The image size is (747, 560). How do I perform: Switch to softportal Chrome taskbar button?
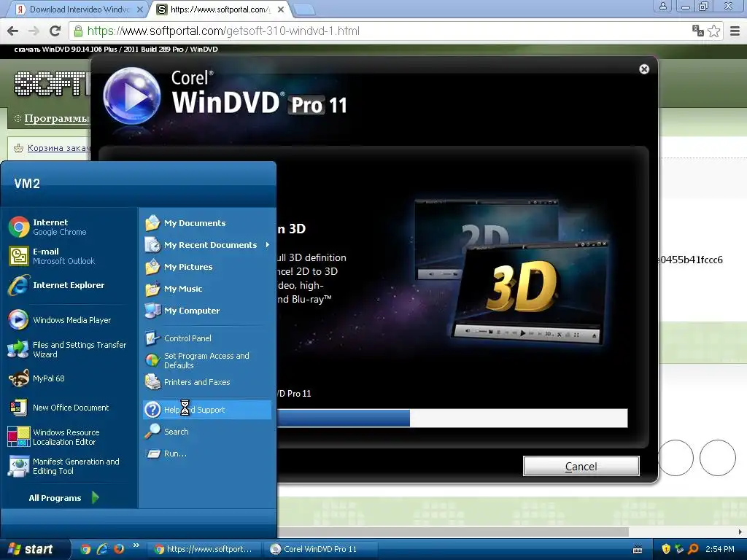pos(206,549)
